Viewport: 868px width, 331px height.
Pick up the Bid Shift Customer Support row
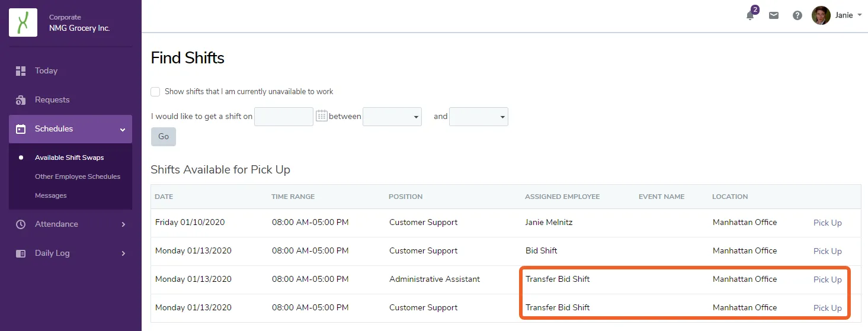tap(827, 251)
